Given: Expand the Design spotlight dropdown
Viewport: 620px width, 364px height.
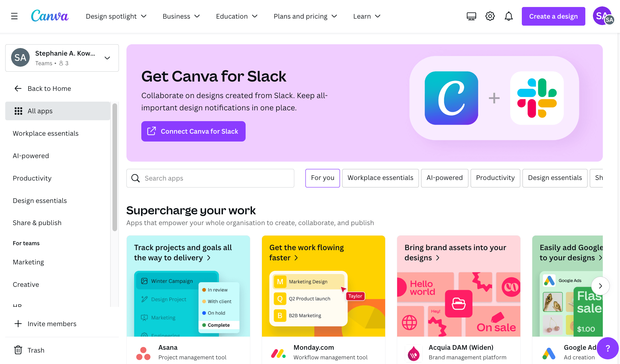Looking at the screenshot, I should pos(115,17).
